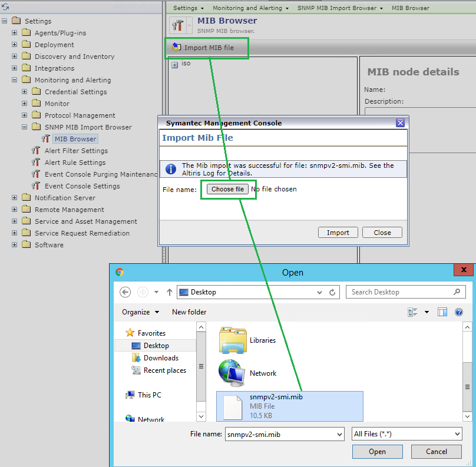Select the snmpv2-smi.mib file icon
Viewport: 476px width, 467px height.
(232, 406)
